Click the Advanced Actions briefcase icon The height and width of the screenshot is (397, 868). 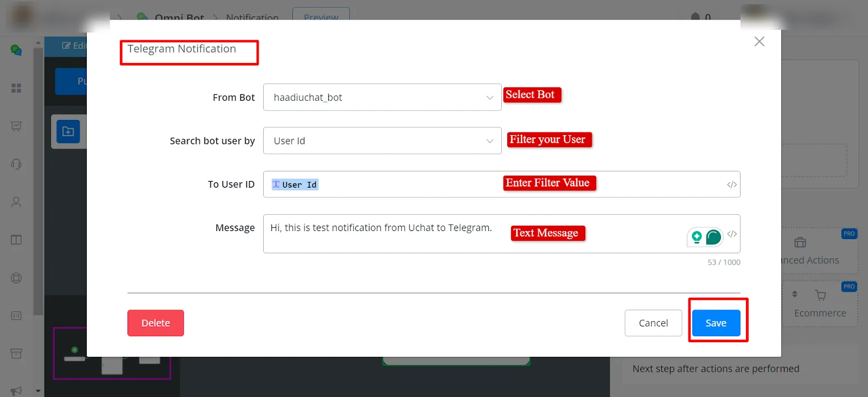tap(800, 242)
